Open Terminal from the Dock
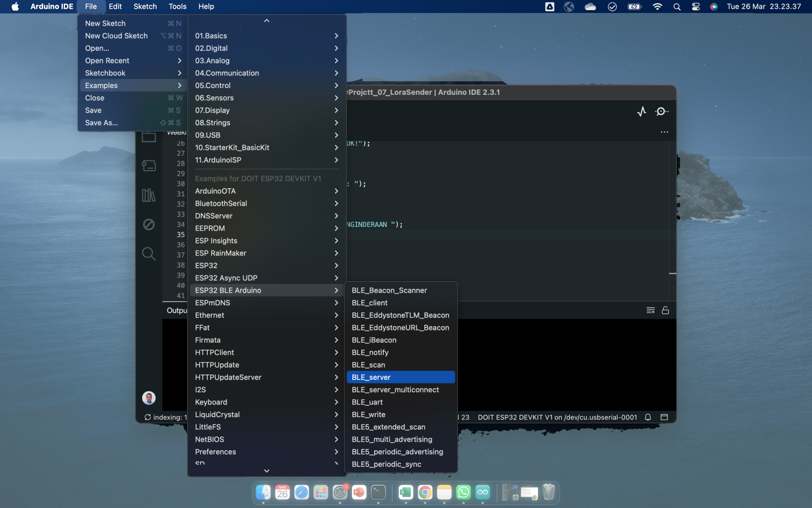This screenshot has height=508, width=812. click(378, 493)
